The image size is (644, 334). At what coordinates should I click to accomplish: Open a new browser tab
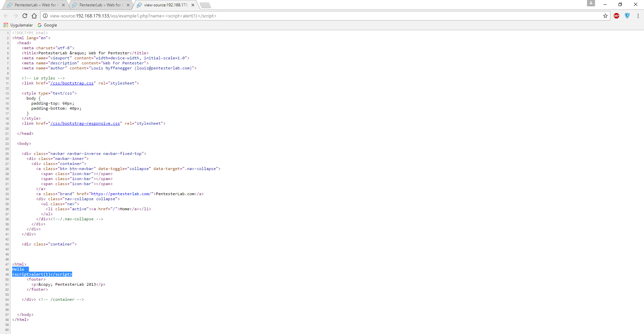[205, 5]
